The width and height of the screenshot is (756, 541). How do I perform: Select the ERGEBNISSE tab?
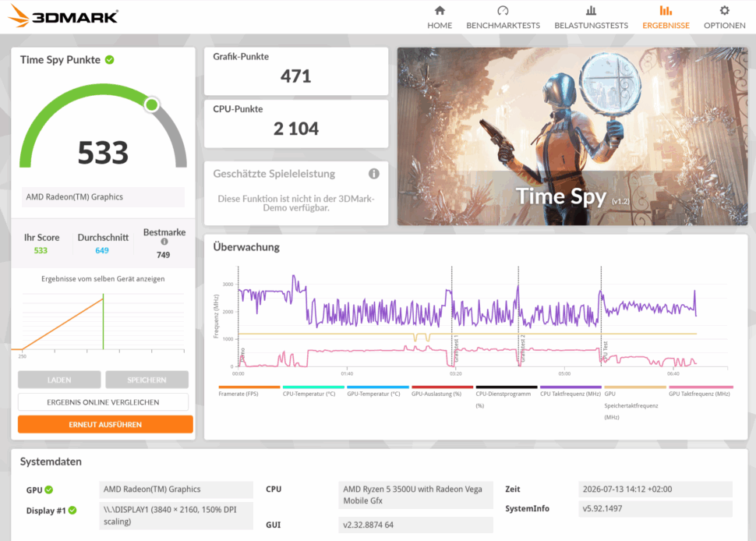click(666, 17)
